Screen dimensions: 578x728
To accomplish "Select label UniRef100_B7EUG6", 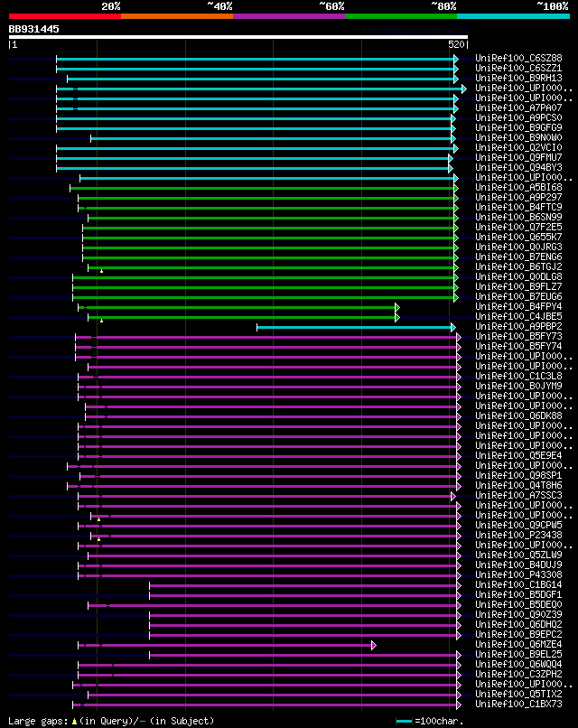I will click(x=518, y=296).
